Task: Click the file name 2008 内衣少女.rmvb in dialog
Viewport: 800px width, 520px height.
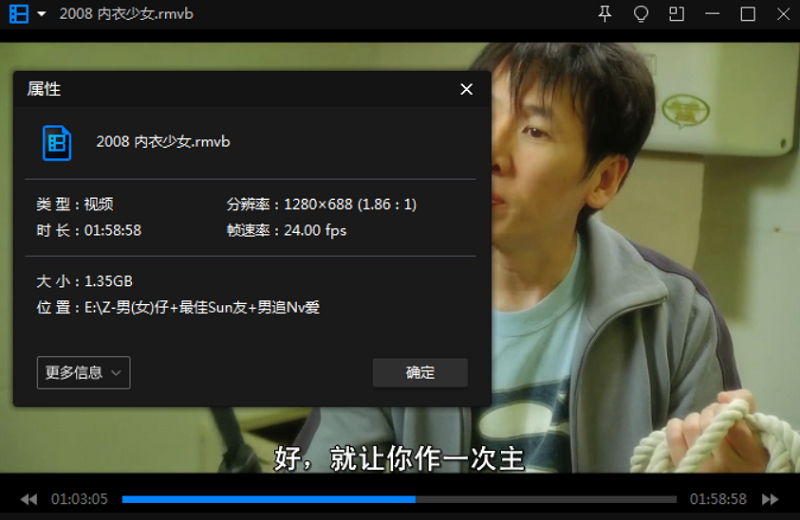Action: (x=163, y=142)
